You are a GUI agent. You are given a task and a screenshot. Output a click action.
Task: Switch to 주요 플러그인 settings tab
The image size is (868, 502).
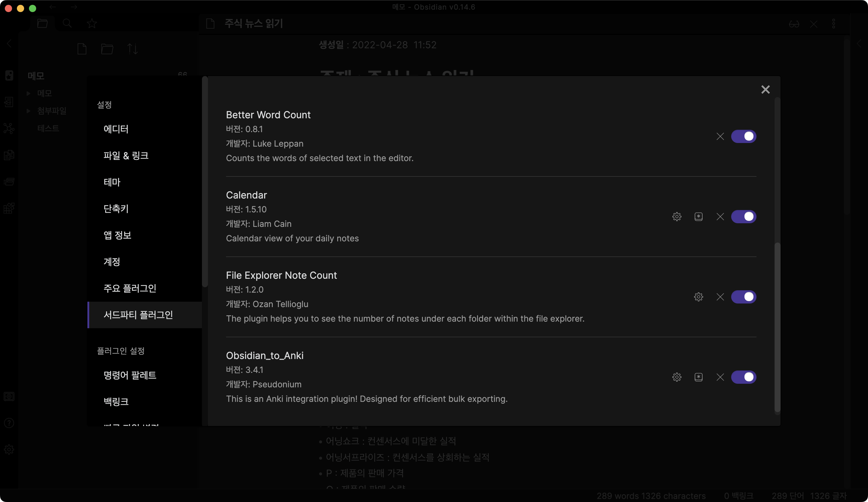(x=130, y=288)
